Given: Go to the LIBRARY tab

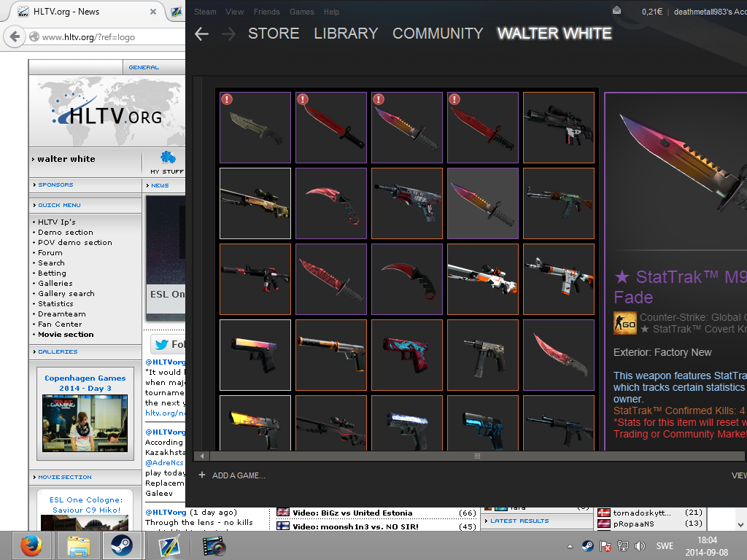Looking at the screenshot, I should [346, 34].
